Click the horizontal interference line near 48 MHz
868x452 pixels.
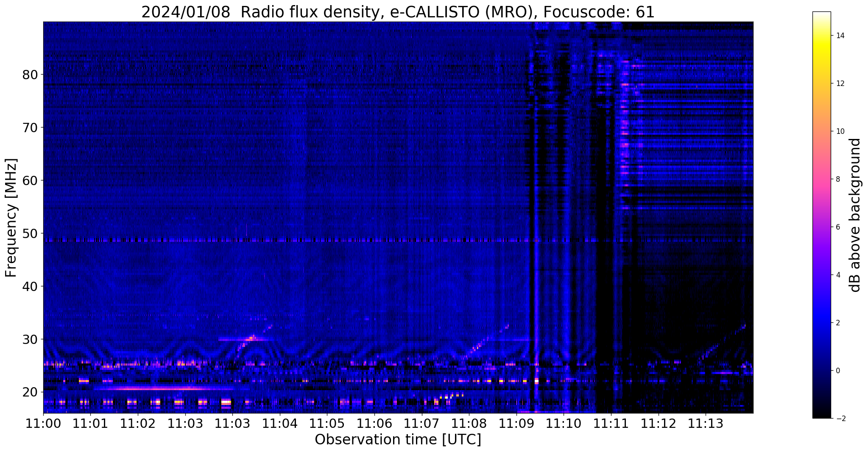pyautogui.click(x=398, y=240)
